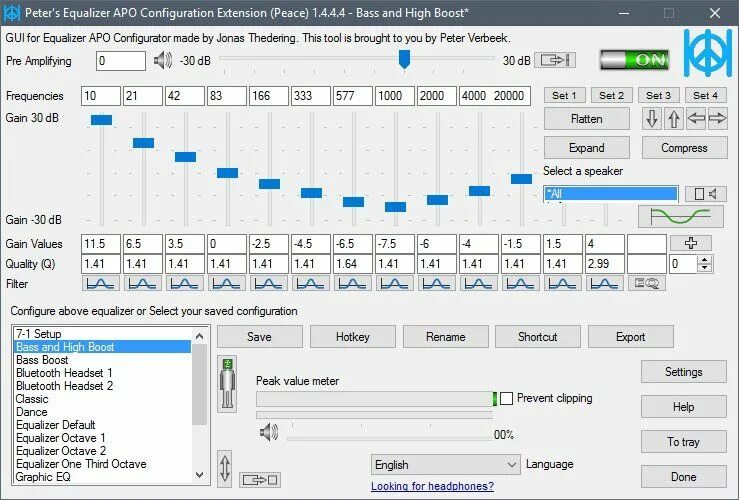Change filter type under gain value 6.5
This screenshot has width=739, height=500.
click(142, 284)
